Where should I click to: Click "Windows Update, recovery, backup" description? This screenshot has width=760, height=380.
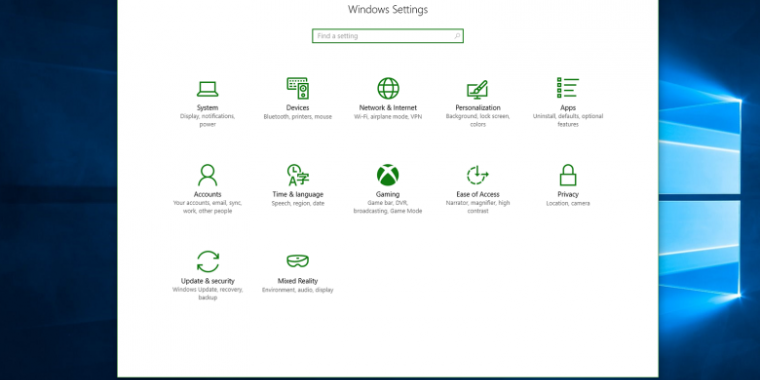[x=207, y=294]
